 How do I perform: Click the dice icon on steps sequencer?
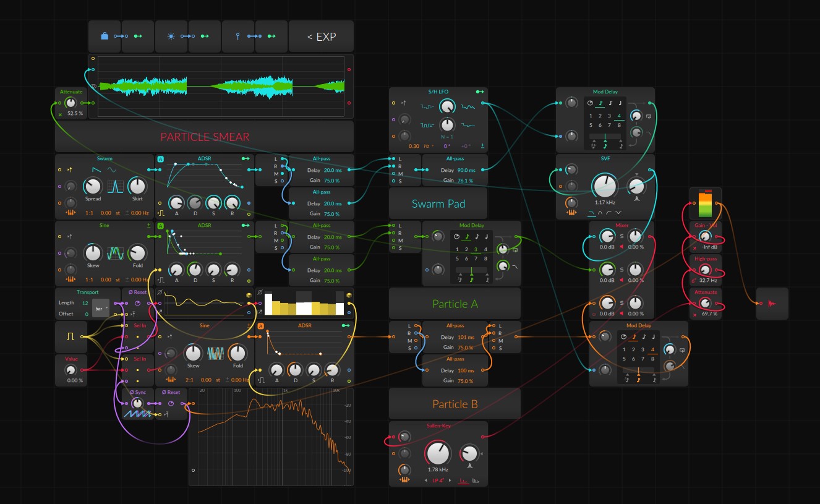pyautogui.click(x=349, y=295)
